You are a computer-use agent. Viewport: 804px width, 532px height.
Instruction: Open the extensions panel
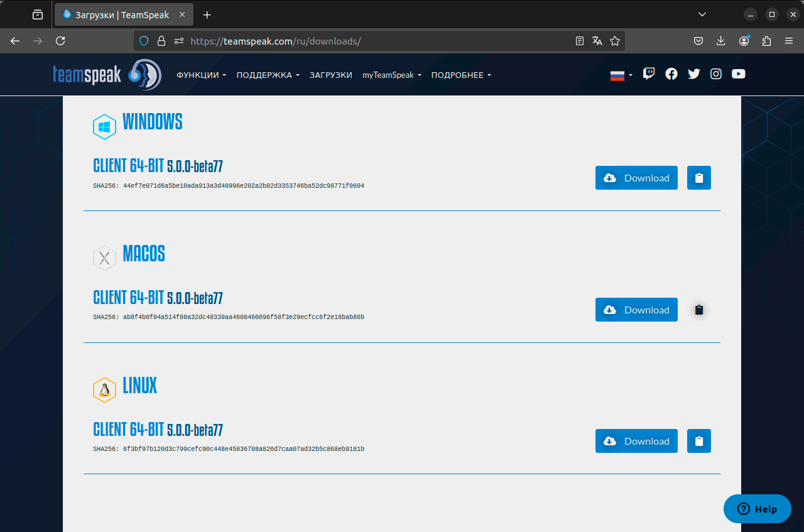(x=766, y=41)
